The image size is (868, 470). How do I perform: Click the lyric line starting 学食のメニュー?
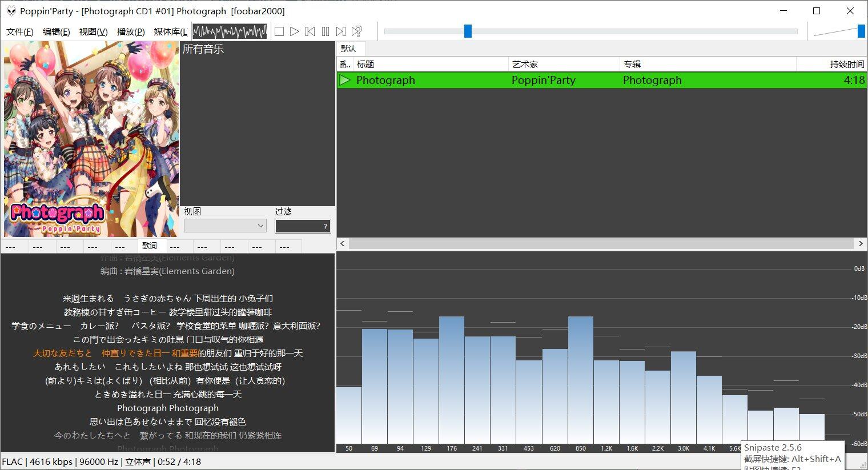(x=166, y=326)
